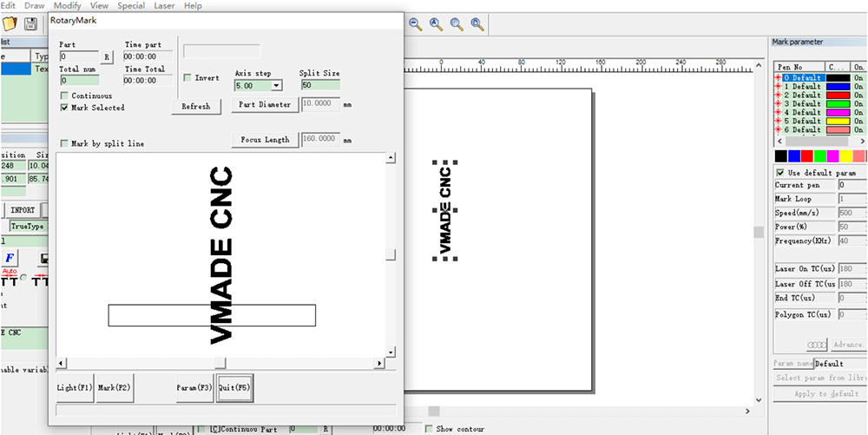Screen dimensions: 868x435
Task: Select the 6 Default pen row
Action: point(820,129)
